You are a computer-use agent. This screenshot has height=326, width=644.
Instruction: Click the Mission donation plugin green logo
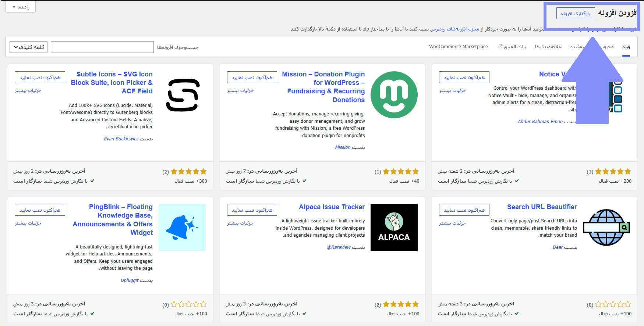pos(394,95)
